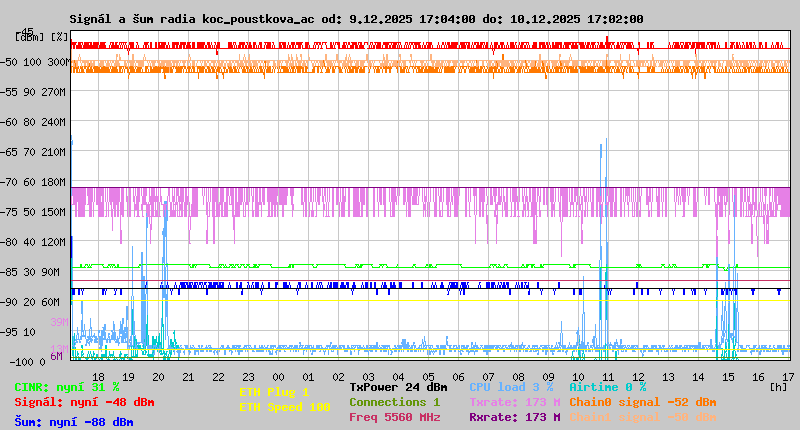Click hour '03' on the time axis

368,377
